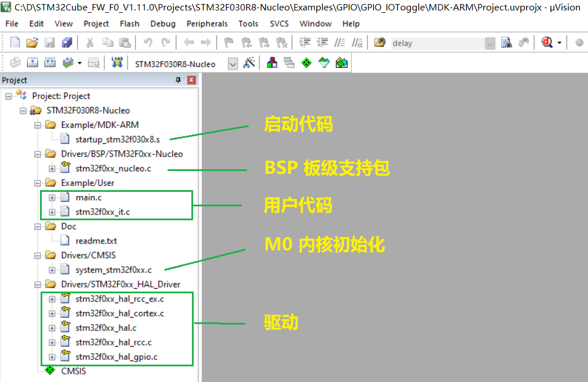Screen dimensions: 588x382
Task: Select readme.txt in Doc group
Action: tap(96, 241)
